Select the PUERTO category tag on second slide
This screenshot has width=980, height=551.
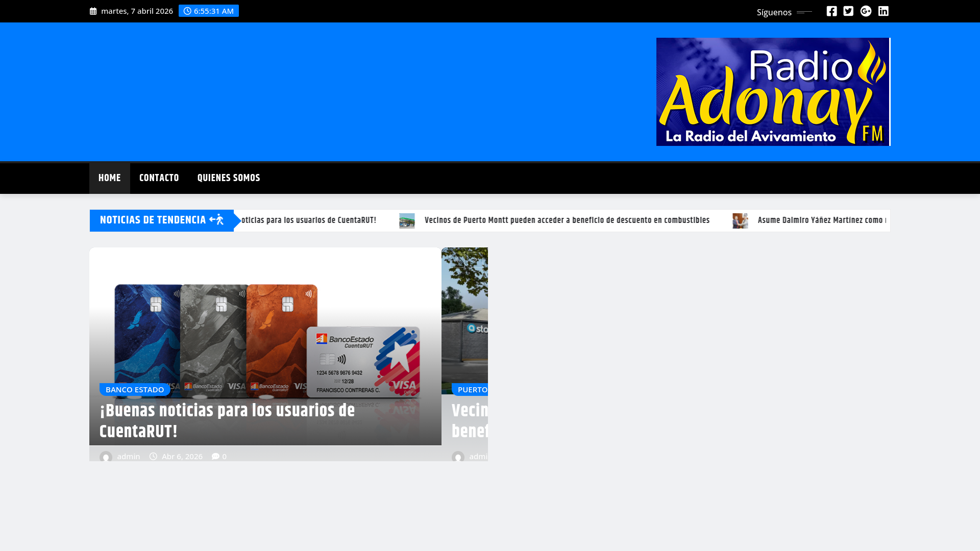tap(470, 389)
